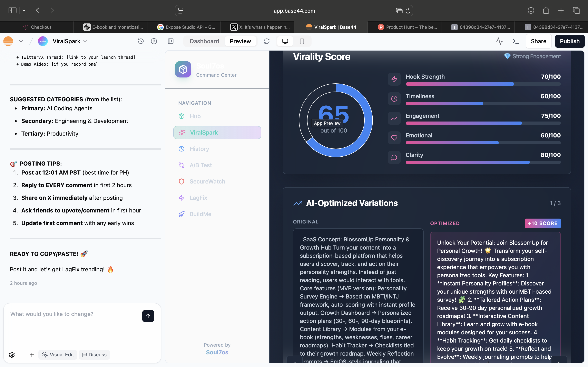Send the chat message with the arrow icon
The image size is (588, 367).
click(148, 316)
